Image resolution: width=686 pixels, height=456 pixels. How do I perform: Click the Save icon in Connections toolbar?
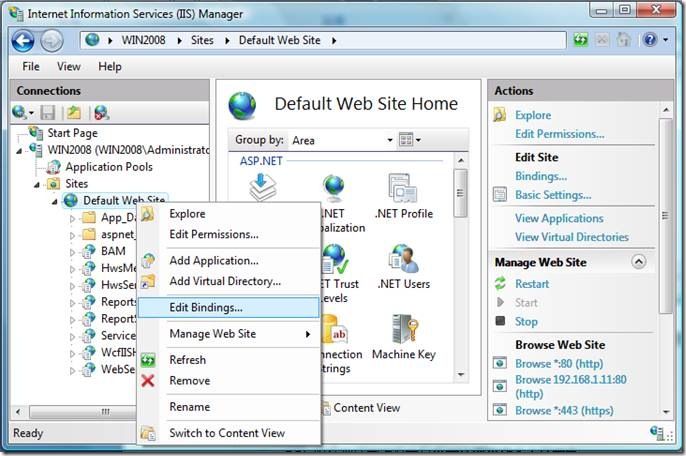(x=48, y=112)
